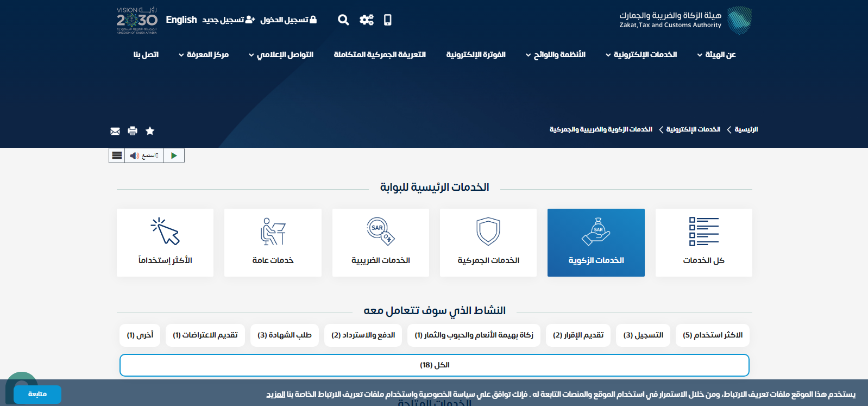The width and height of the screenshot is (868, 406).
Task: Select the الخدمات الزكوية service card
Action: tap(596, 242)
